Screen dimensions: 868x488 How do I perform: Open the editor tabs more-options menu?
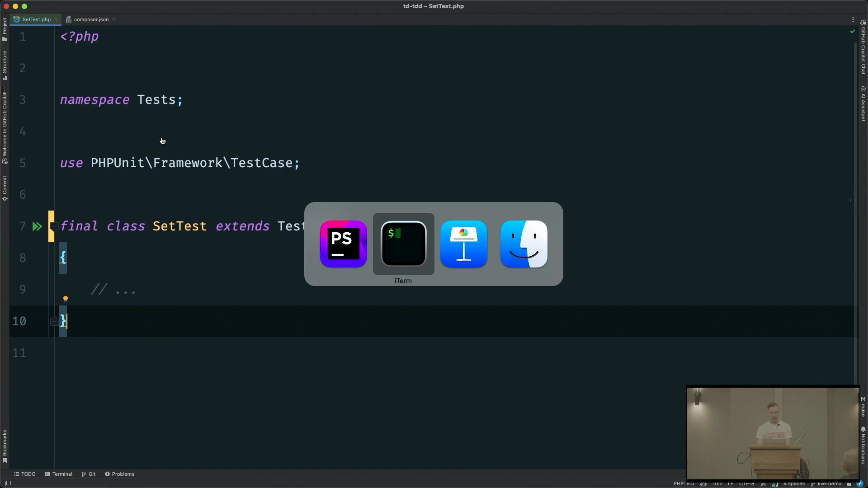coord(853,19)
